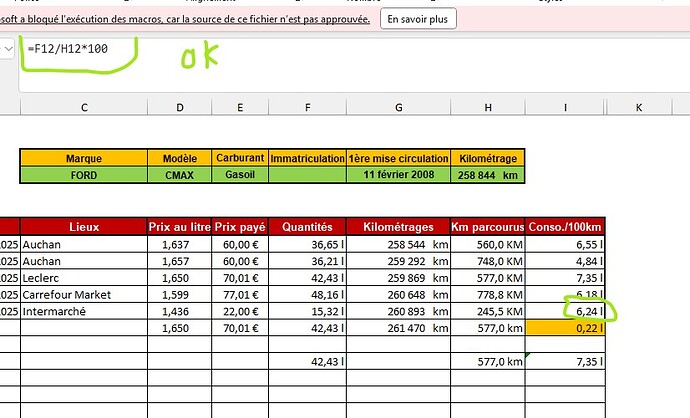690x418 pixels.
Task: Click the 'Modèle' header cell
Action: coord(180,158)
